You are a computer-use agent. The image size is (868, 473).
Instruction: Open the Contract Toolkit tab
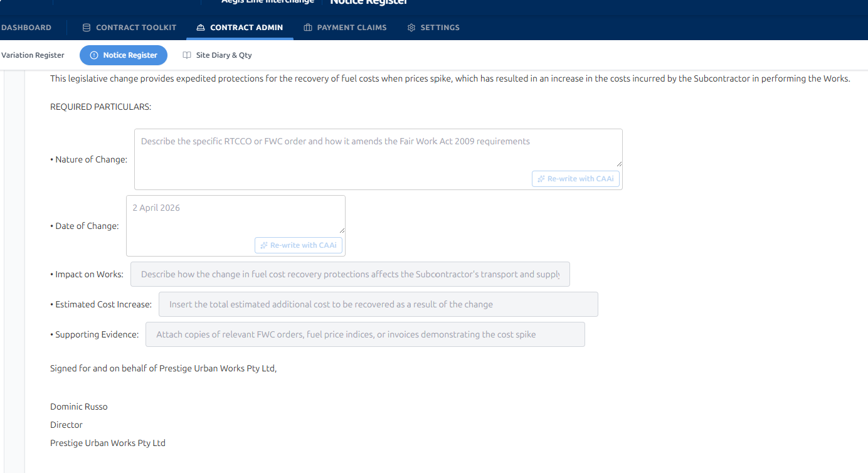(x=130, y=28)
